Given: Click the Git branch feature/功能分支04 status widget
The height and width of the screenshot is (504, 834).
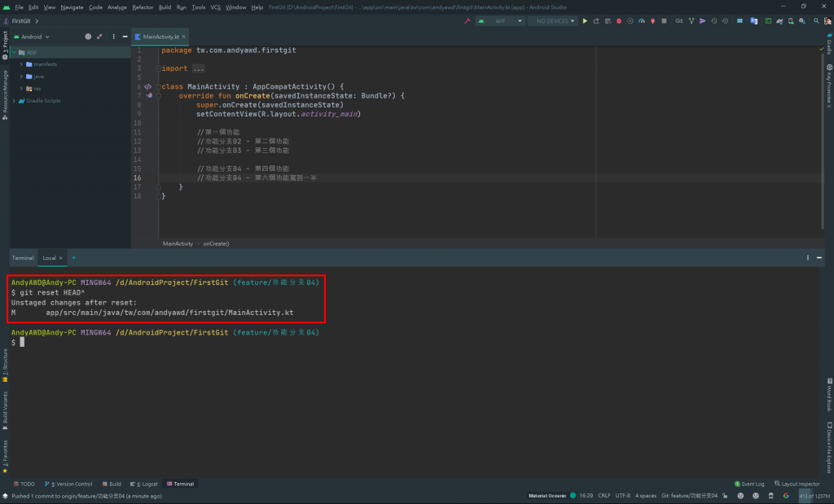Looking at the screenshot, I should coord(689,496).
